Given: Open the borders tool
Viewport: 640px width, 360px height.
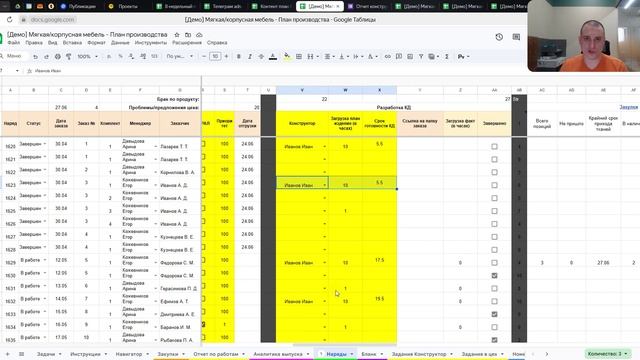Looking at the screenshot, I should coord(299,56).
